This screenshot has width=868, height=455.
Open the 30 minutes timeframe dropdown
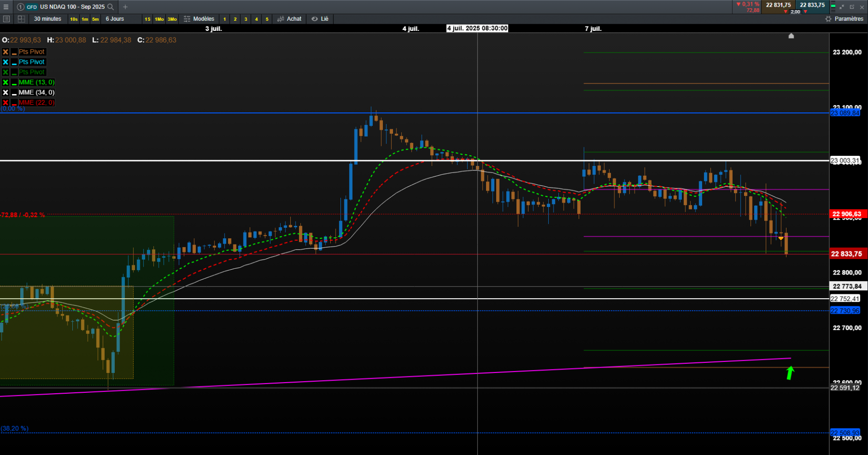48,19
